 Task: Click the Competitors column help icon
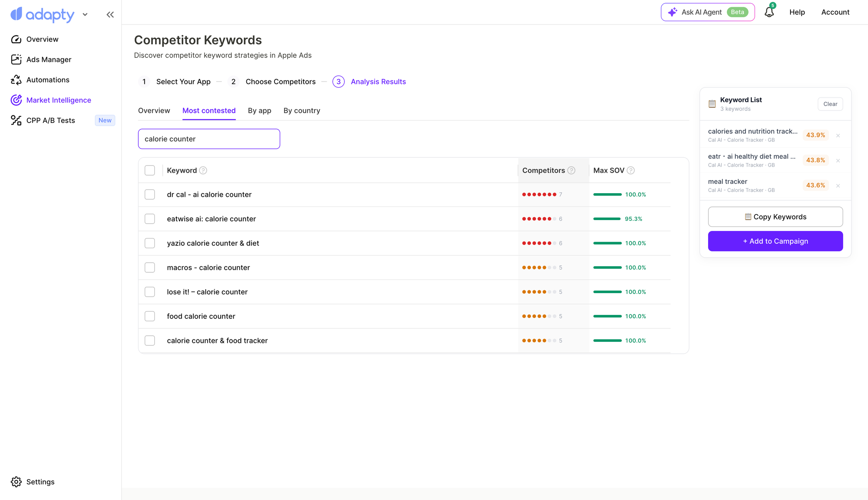(x=571, y=170)
